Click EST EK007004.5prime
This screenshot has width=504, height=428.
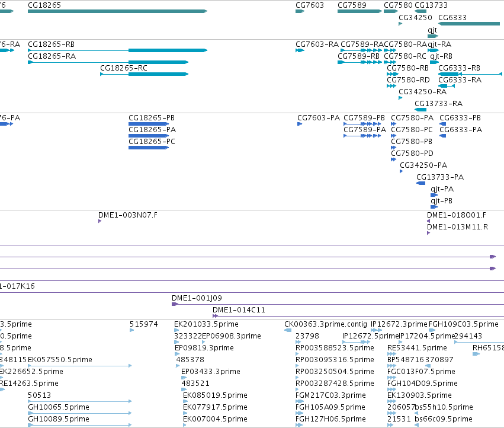[185, 426]
